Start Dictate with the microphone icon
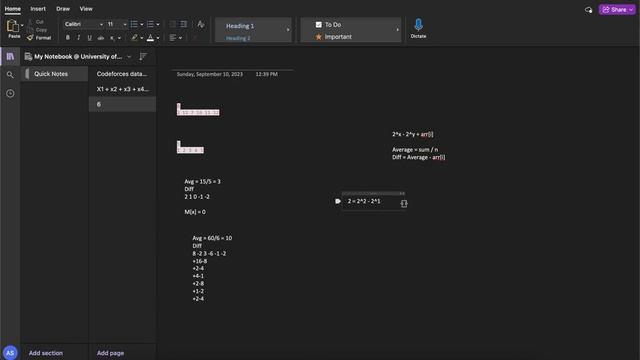Viewport: 640px width, 360px height. pyautogui.click(x=418, y=28)
